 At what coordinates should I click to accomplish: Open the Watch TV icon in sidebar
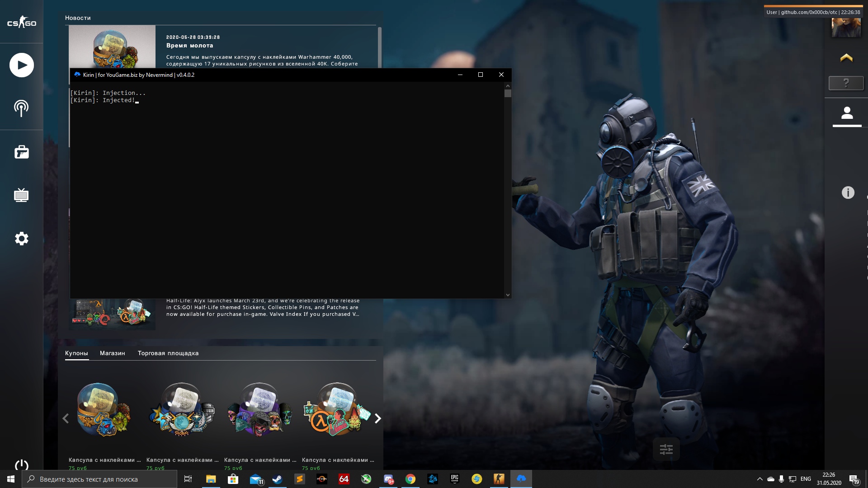[21, 195]
